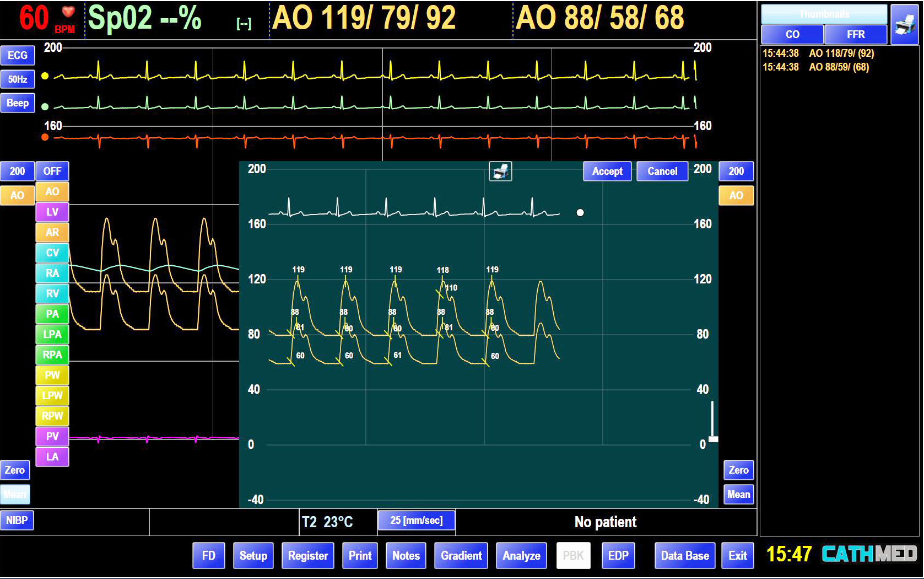The image size is (924, 579).
Task: Open the right AO channel selector
Action: [x=736, y=196]
